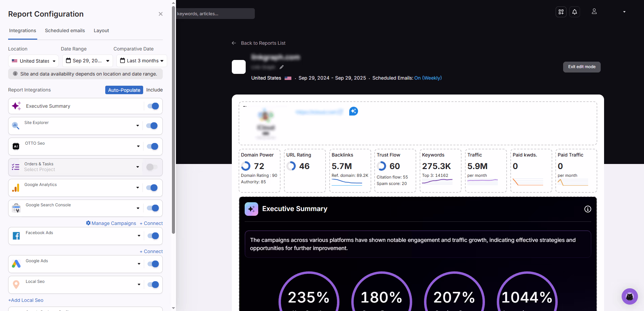Expand the Site Explorer integration dropdown
This screenshot has height=311, width=644.
click(x=137, y=126)
